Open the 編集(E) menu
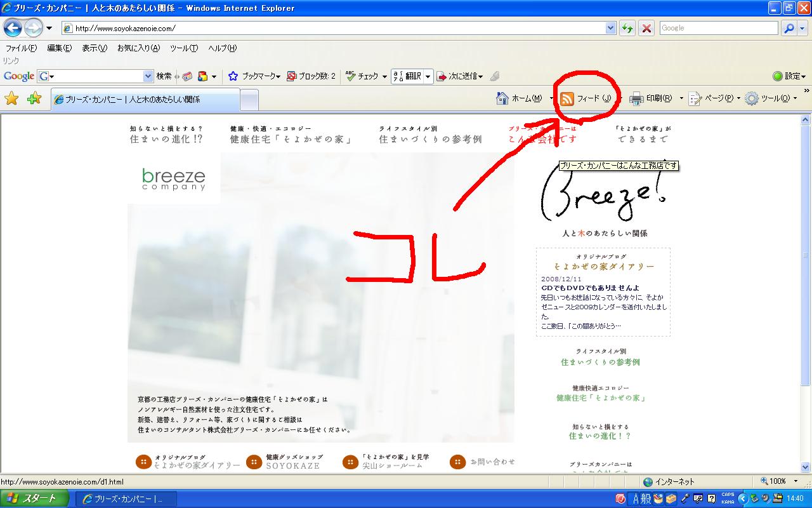This screenshot has height=508, width=812. (x=59, y=48)
